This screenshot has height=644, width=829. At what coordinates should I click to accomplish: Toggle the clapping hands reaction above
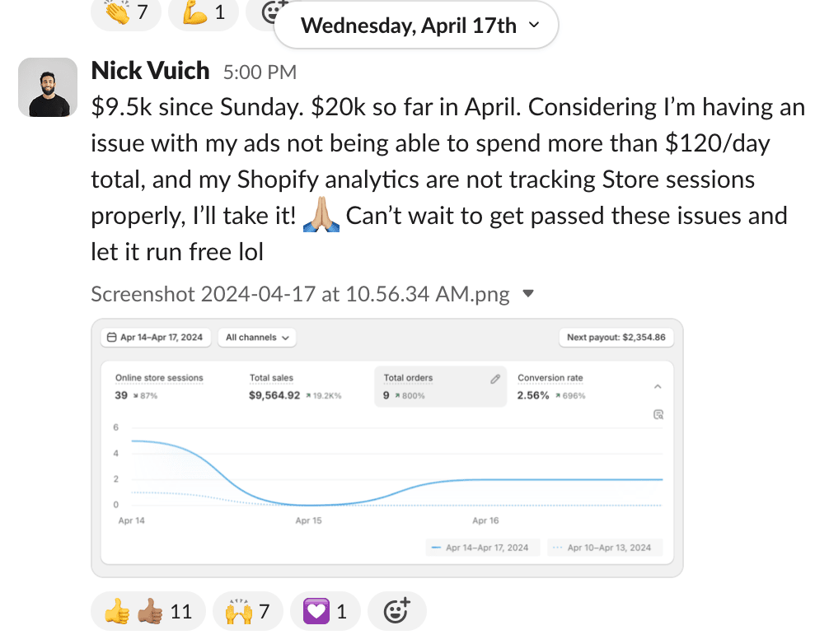point(127,12)
